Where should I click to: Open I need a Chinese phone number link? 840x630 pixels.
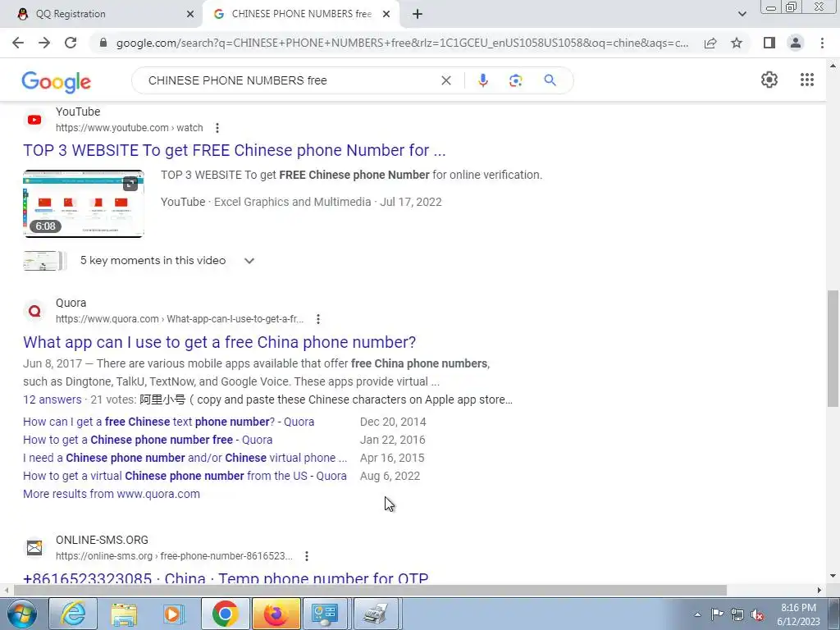click(185, 458)
